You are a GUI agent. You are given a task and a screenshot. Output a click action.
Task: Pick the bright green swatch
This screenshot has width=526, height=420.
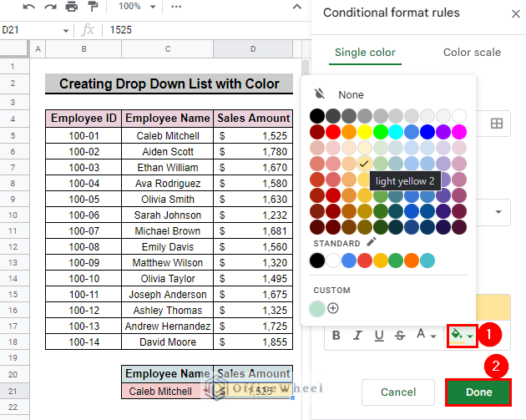coord(381,132)
